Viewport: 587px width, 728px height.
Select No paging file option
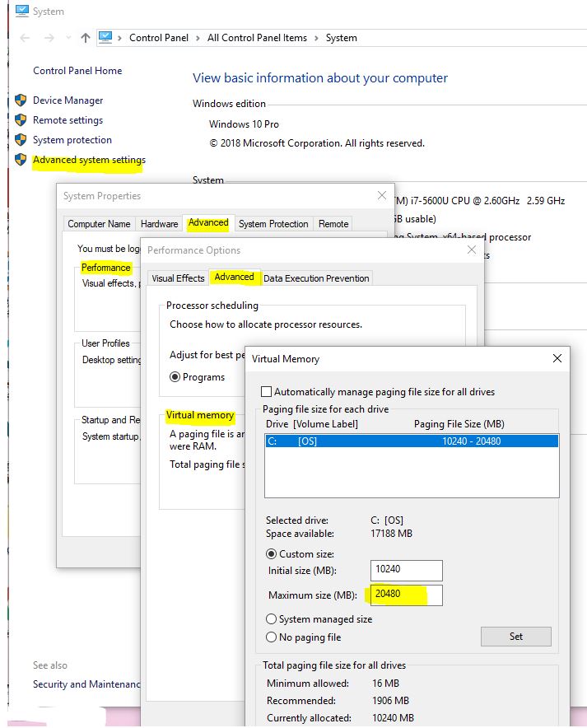(272, 637)
